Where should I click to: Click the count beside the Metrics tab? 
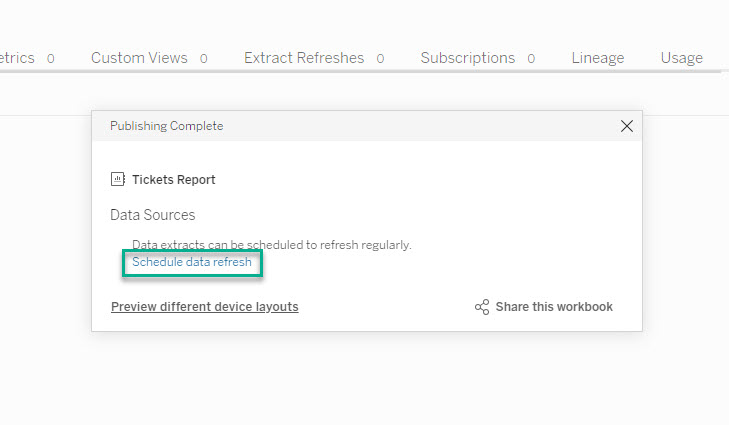[50, 59]
